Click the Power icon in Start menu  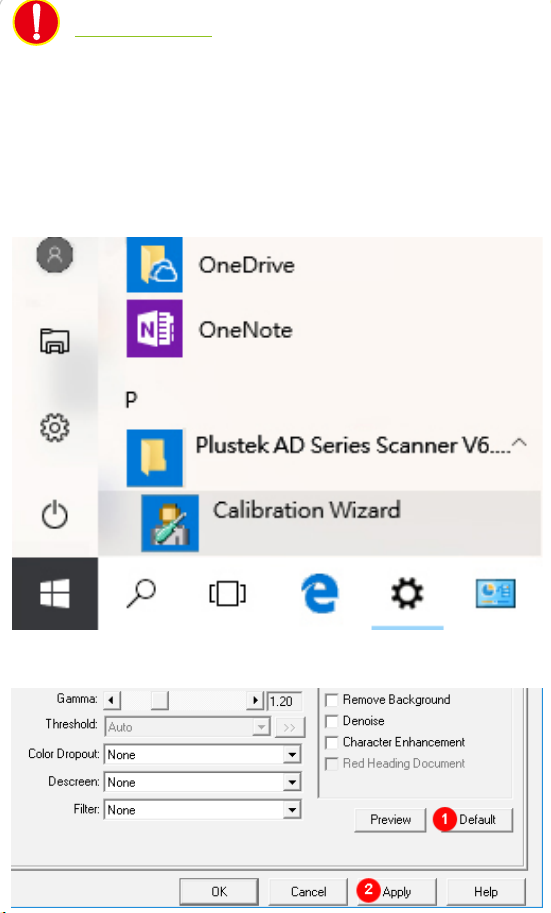click(x=55, y=515)
